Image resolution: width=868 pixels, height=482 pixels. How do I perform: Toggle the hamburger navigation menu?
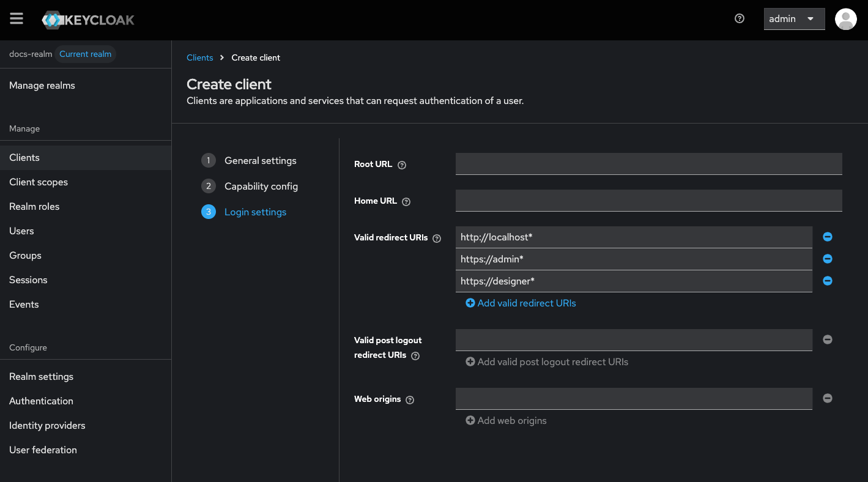point(17,19)
